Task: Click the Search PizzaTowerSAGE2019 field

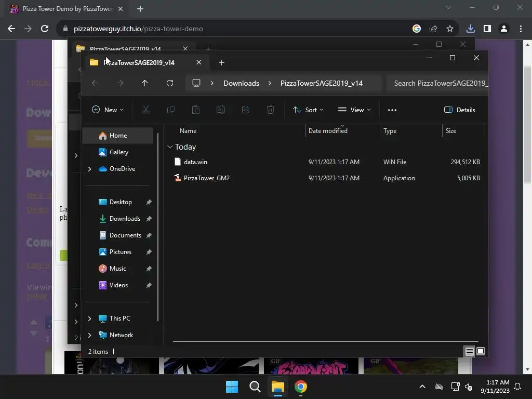Action: [437, 84]
